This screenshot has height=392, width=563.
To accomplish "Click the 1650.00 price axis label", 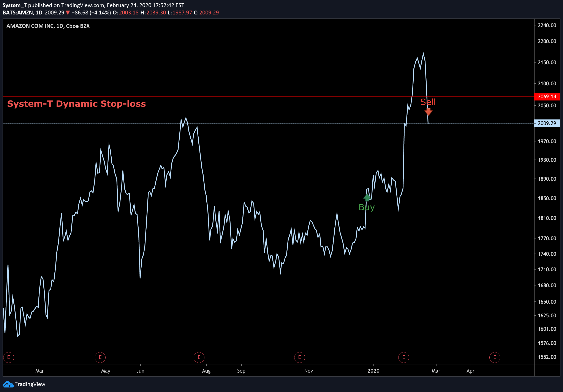I will (547, 302).
